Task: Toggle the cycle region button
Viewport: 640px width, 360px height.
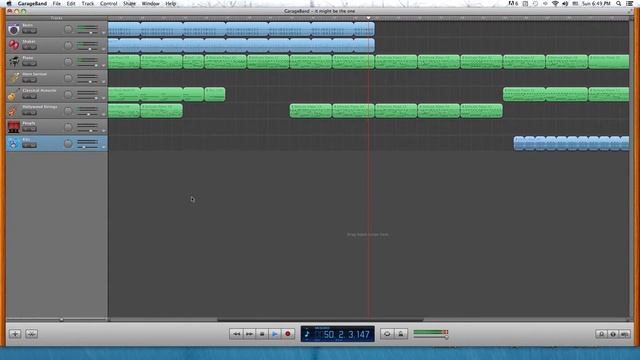Action: [387, 334]
